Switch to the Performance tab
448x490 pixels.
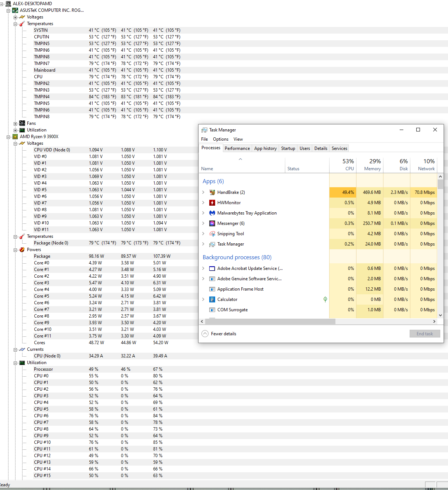click(237, 148)
